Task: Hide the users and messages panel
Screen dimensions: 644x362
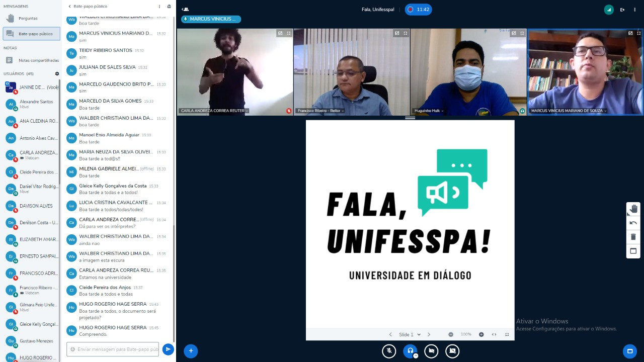Action: click(185, 9)
